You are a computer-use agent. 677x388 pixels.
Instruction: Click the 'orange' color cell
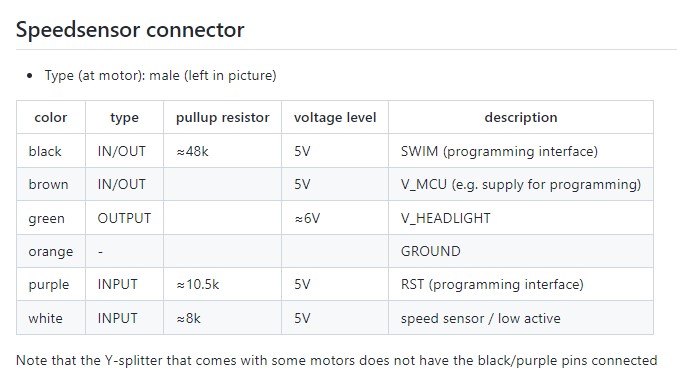coord(51,251)
